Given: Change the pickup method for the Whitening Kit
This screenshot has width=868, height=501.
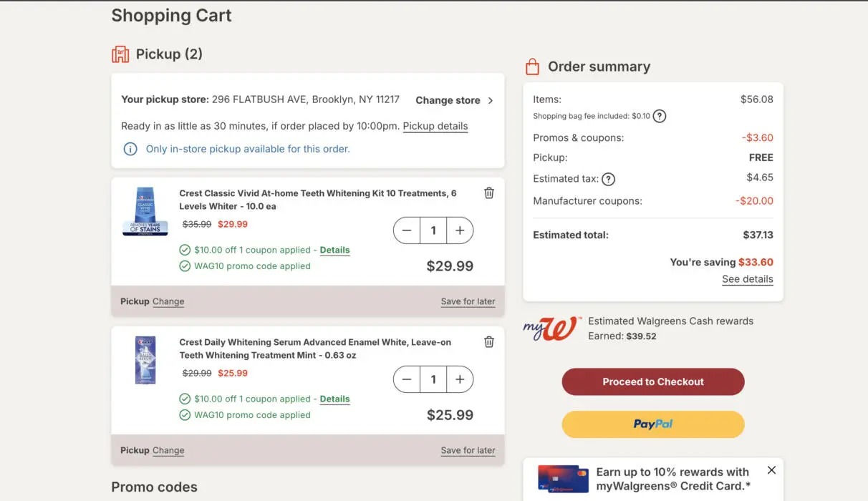Looking at the screenshot, I should (168, 301).
